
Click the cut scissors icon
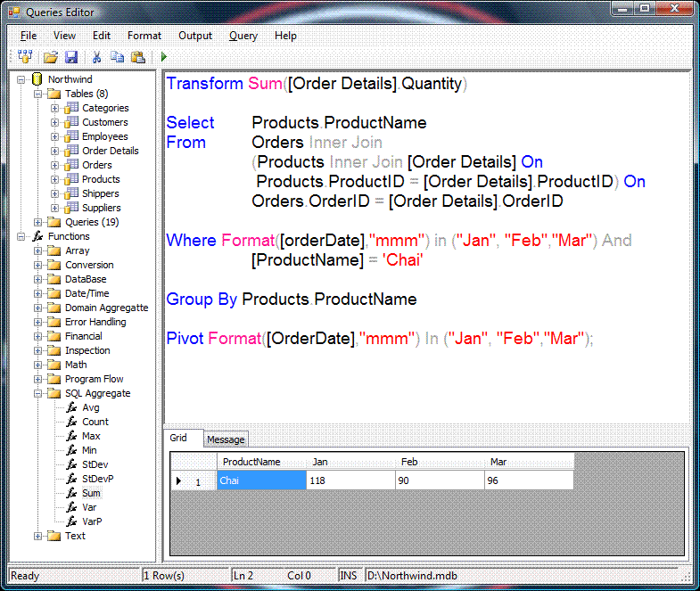point(96,57)
